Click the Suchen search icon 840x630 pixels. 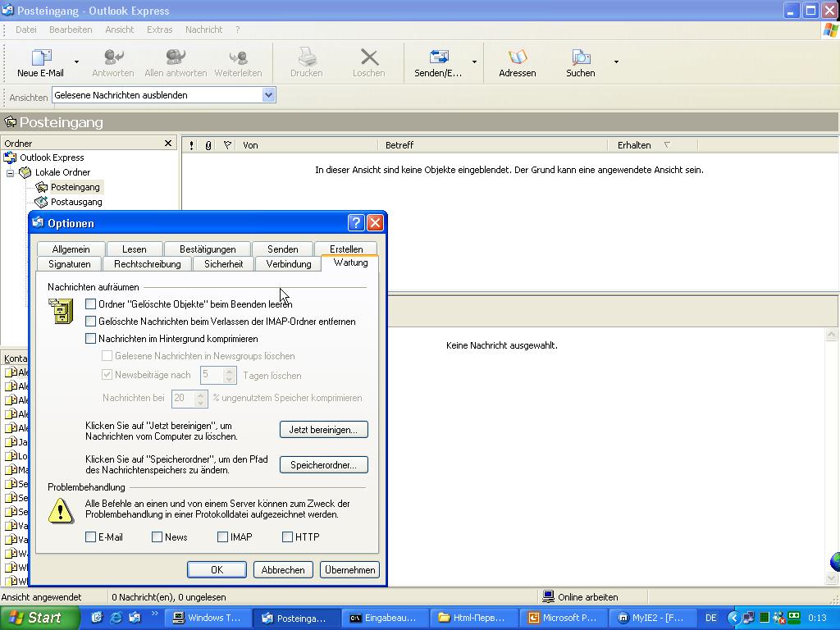(x=581, y=57)
